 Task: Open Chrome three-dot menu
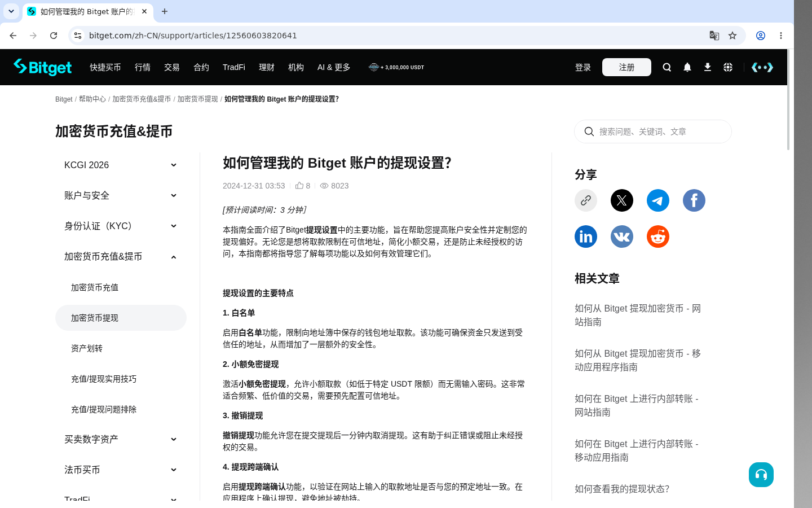[x=781, y=36]
